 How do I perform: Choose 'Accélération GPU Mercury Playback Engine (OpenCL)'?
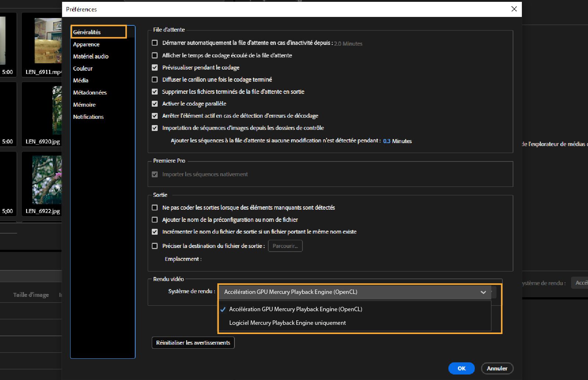pyautogui.click(x=295, y=309)
